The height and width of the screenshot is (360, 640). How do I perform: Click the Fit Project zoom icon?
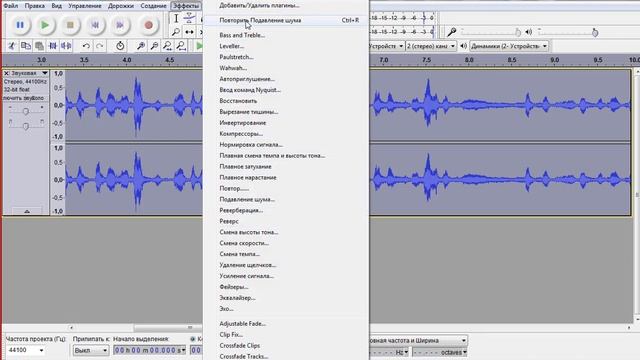[x=181, y=46]
